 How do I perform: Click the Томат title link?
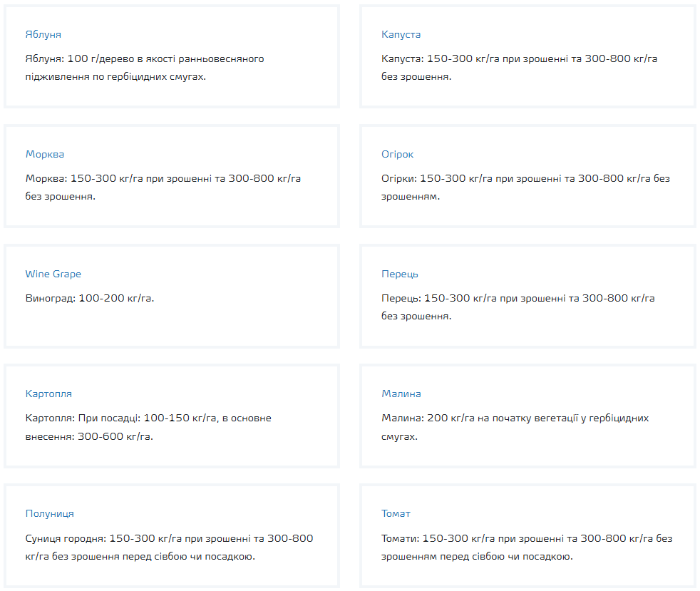point(396,514)
